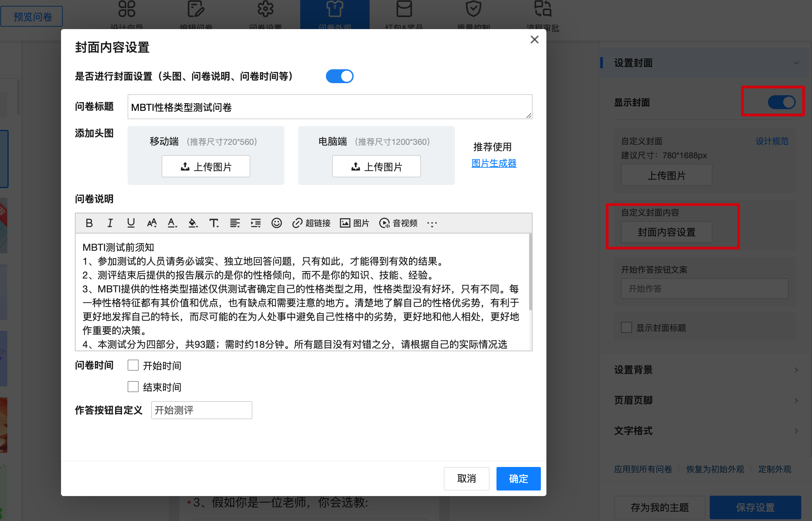Open background fill color picker in editor
Viewport: 812px width, 521px height.
[193, 223]
